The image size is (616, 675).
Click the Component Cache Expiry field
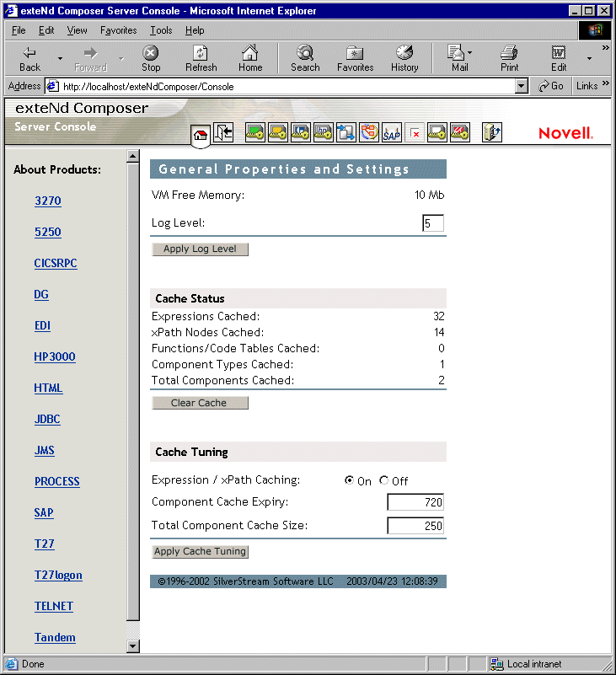(415, 502)
